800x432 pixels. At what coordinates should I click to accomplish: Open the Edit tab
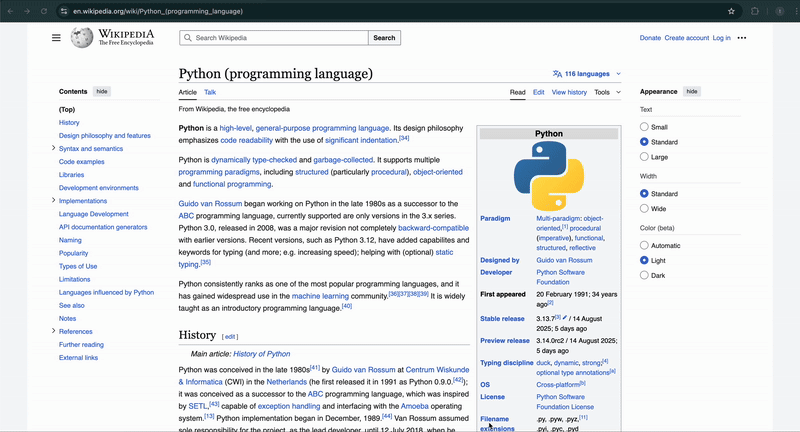click(539, 92)
